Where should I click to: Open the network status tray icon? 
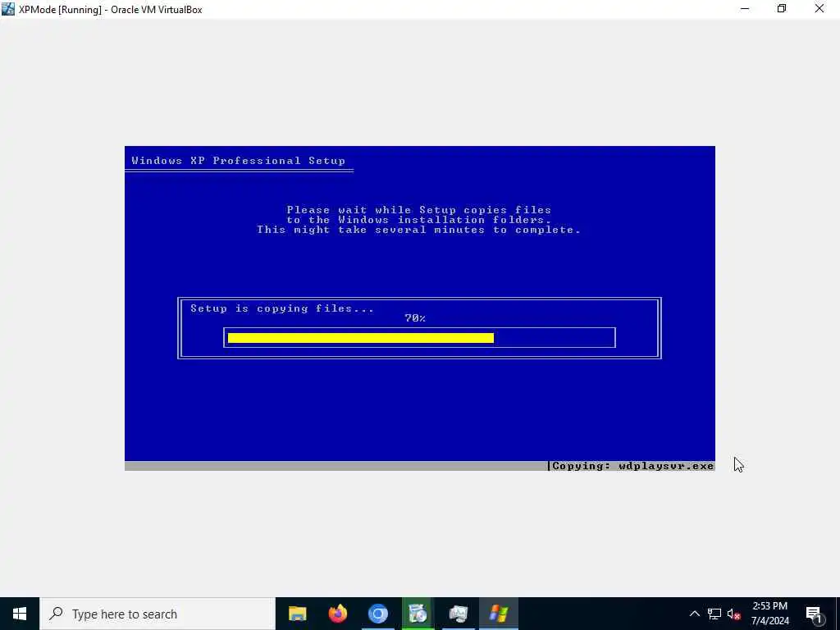click(x=714, y=614)
